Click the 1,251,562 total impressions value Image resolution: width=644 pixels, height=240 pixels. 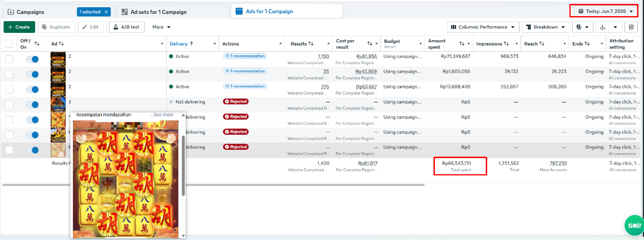pos(508,163)
